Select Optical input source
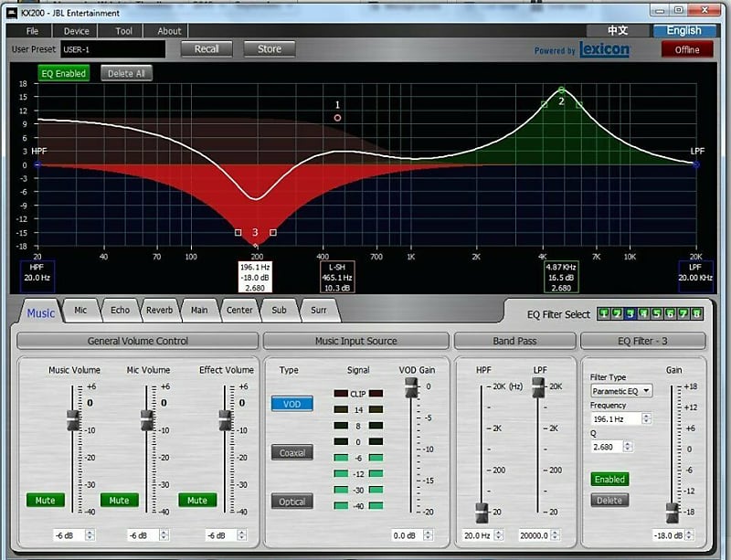This screenshot has height=560, width=731. click(291, 502)
